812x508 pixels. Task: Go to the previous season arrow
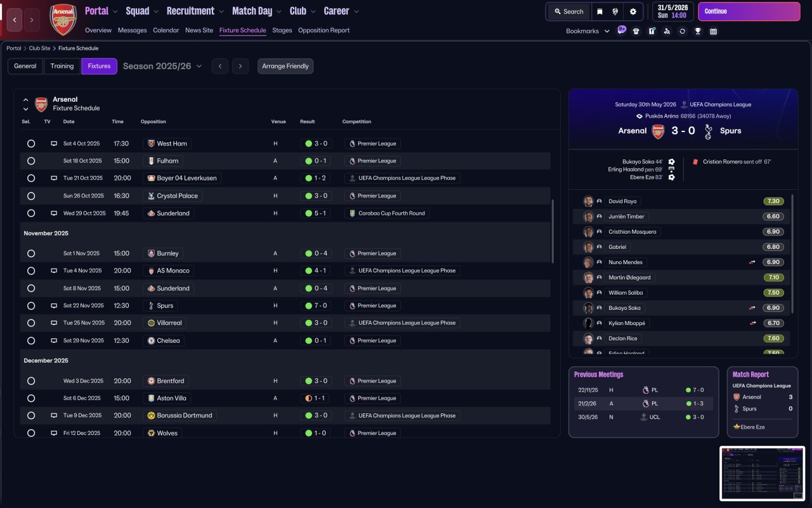(220, 66)
